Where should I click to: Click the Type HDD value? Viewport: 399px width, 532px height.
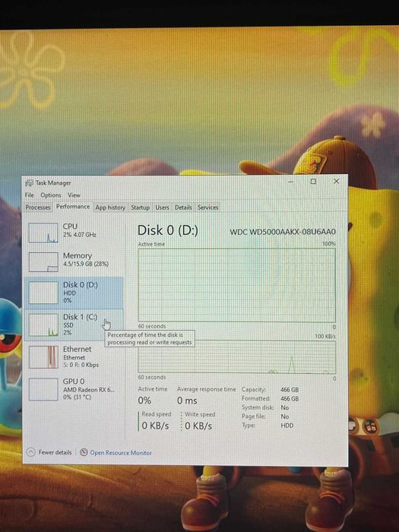[287, 425]
